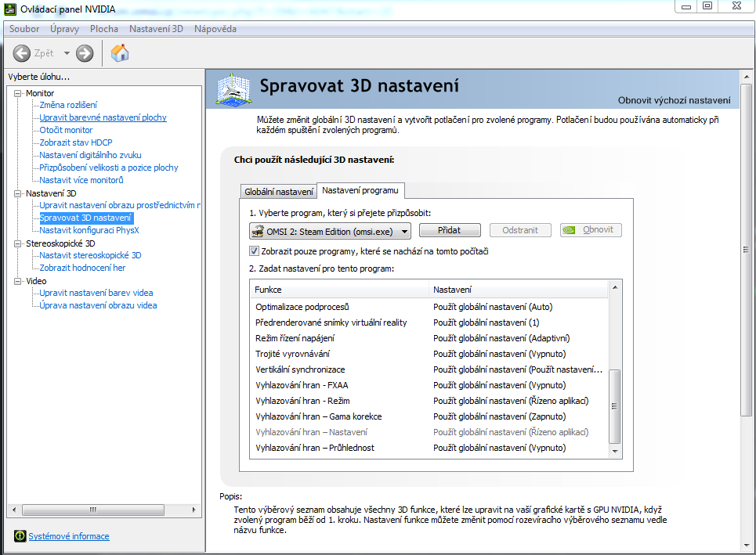Viewport: 756px width, 555px height.
Task: Click the settings list vertical scrollbar
Action: click(x=615, y=405)
